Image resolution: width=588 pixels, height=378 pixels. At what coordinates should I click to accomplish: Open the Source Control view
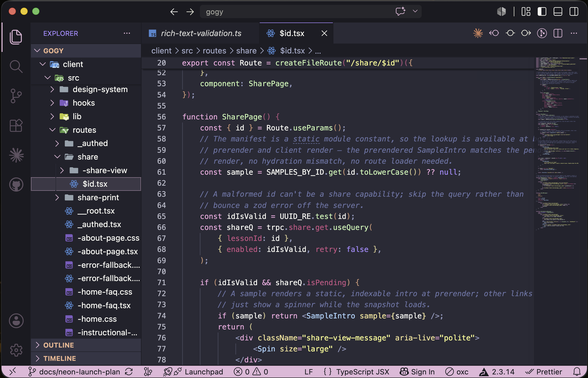[16, 96]
